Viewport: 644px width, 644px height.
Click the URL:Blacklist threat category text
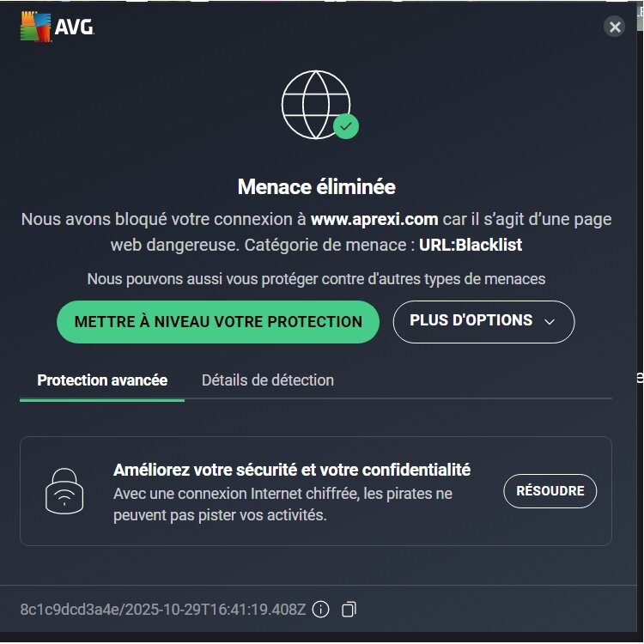[471, 245]
